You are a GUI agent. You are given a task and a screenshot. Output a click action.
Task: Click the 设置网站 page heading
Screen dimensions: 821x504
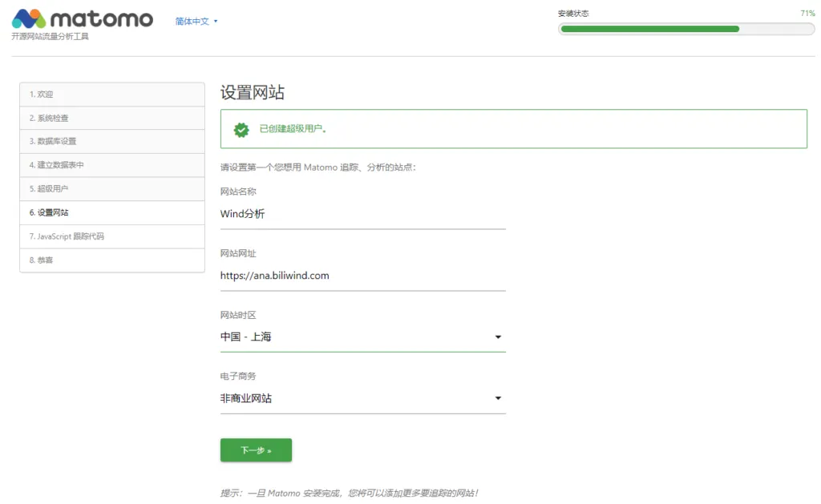(253, 92)
